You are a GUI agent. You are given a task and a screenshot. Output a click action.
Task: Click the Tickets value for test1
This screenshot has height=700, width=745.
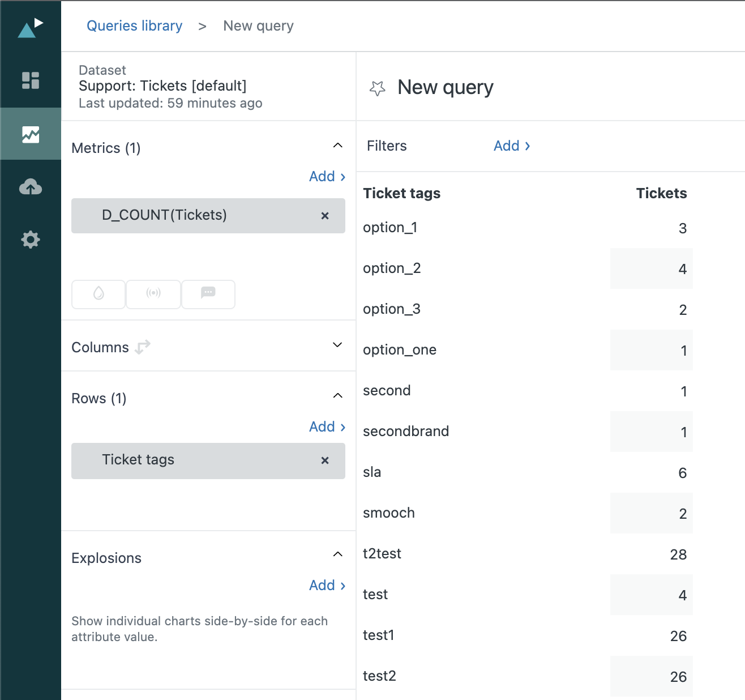[x=678, y=636]
